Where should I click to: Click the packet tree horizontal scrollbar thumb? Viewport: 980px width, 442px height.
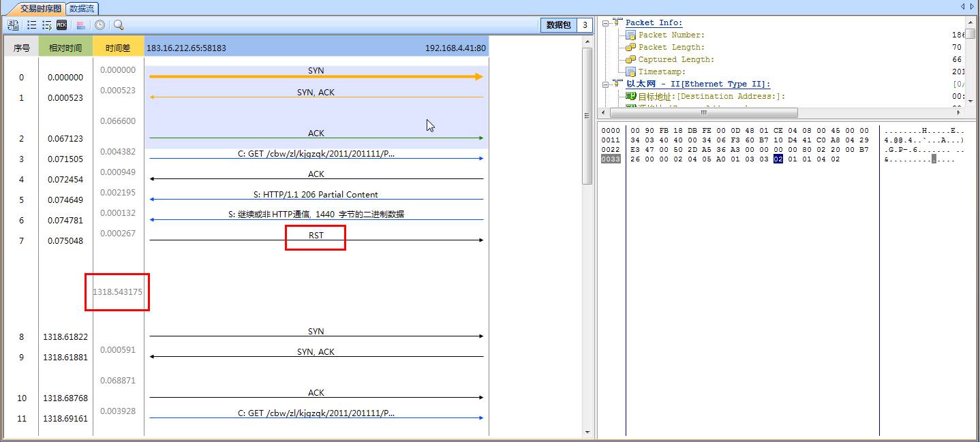(703, 112)
